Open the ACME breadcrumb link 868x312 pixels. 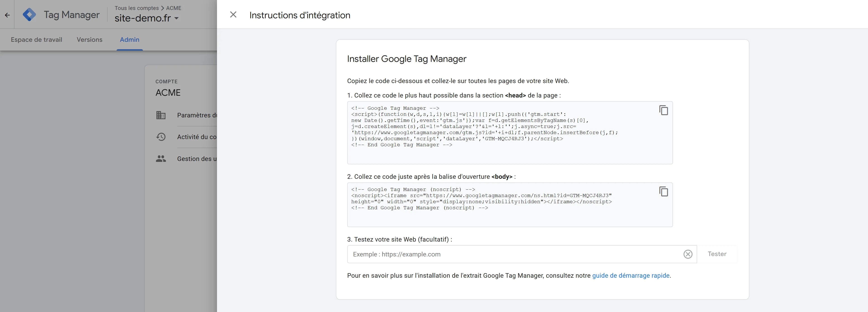pyautogui.click(x=174, y=8)
